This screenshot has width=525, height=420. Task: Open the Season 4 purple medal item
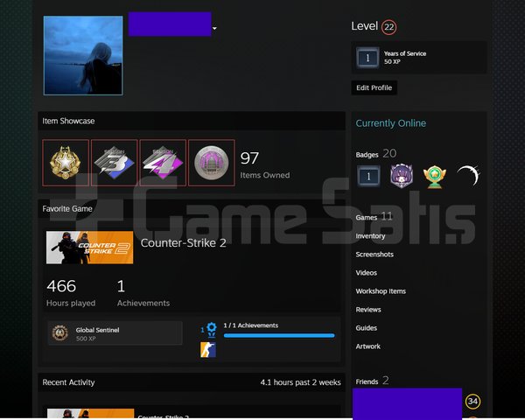[x=163, y=163]
